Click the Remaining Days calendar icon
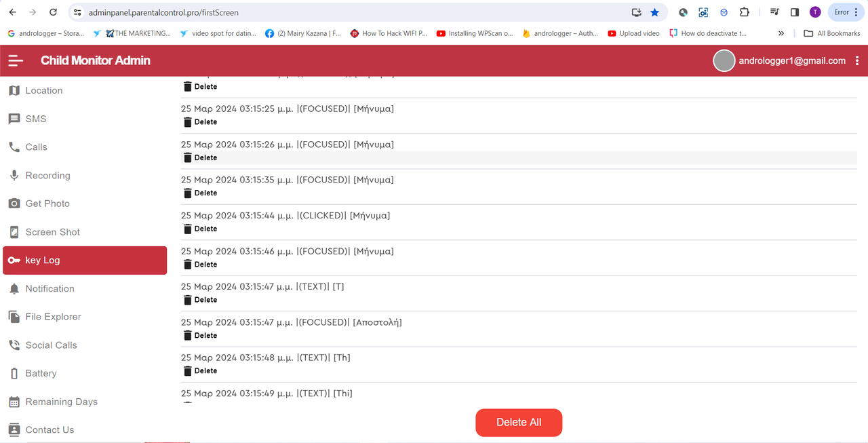This screenshot has height=443, width=868. click(x=14, y=402)
